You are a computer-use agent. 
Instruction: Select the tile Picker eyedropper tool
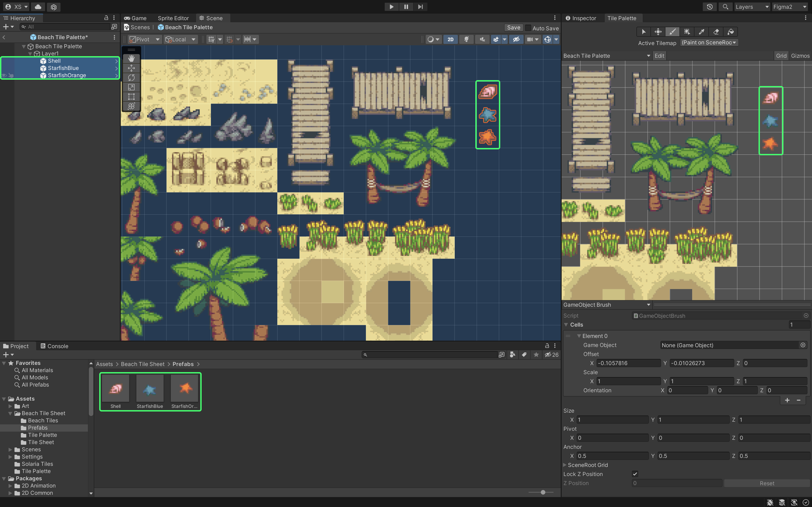701,31
